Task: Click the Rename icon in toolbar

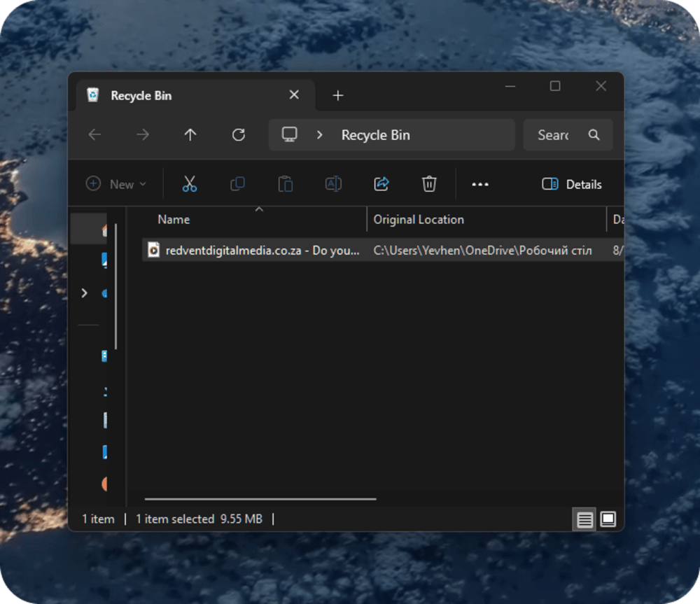Action: pos(333,184)
